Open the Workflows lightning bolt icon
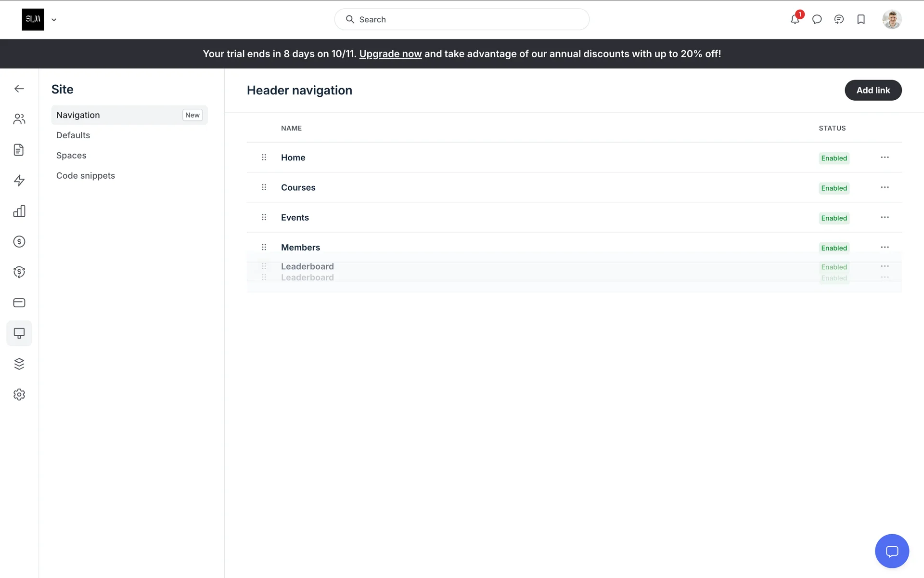The width and height of the screenshot is (924, 578). point(19,180)
